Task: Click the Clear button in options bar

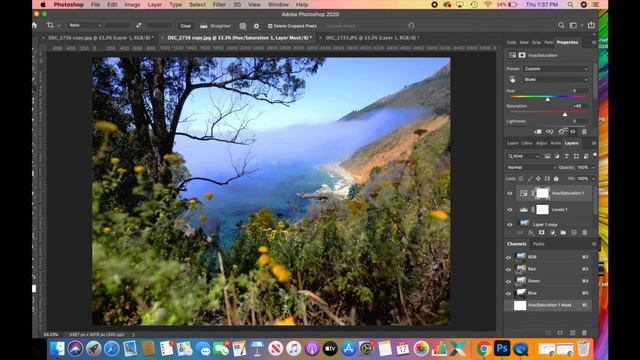Action: [186, 26]
